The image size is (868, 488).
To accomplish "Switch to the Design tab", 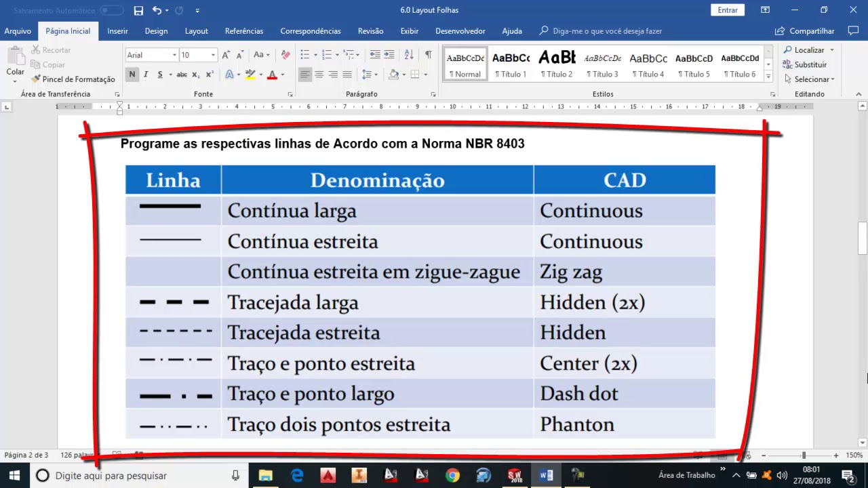I will (x=156, y=31).
